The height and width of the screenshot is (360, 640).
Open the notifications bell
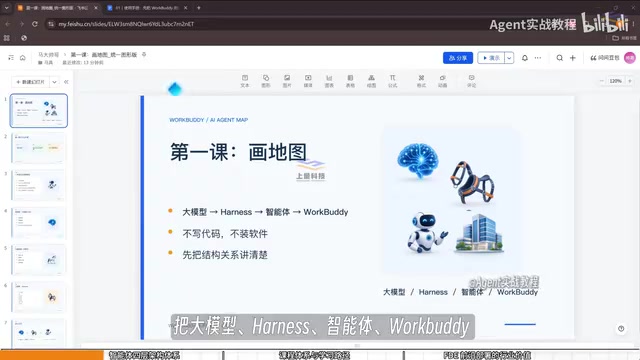525,58
